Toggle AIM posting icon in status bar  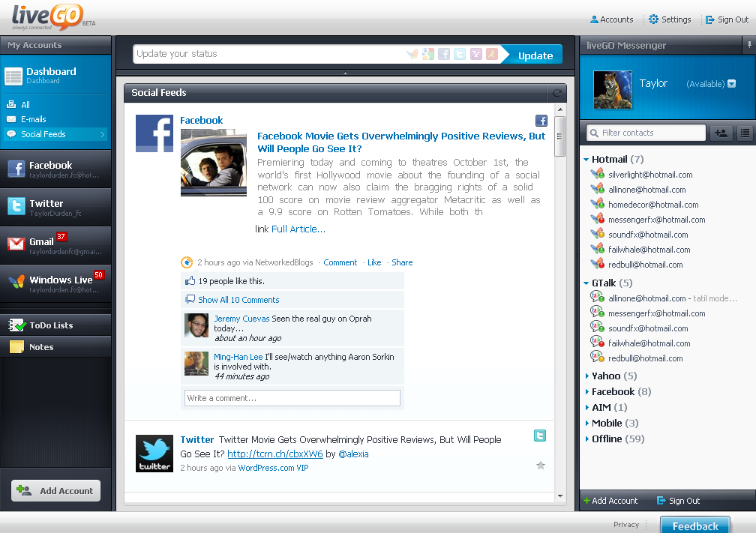pyautogui.click(x=492, y=54)
